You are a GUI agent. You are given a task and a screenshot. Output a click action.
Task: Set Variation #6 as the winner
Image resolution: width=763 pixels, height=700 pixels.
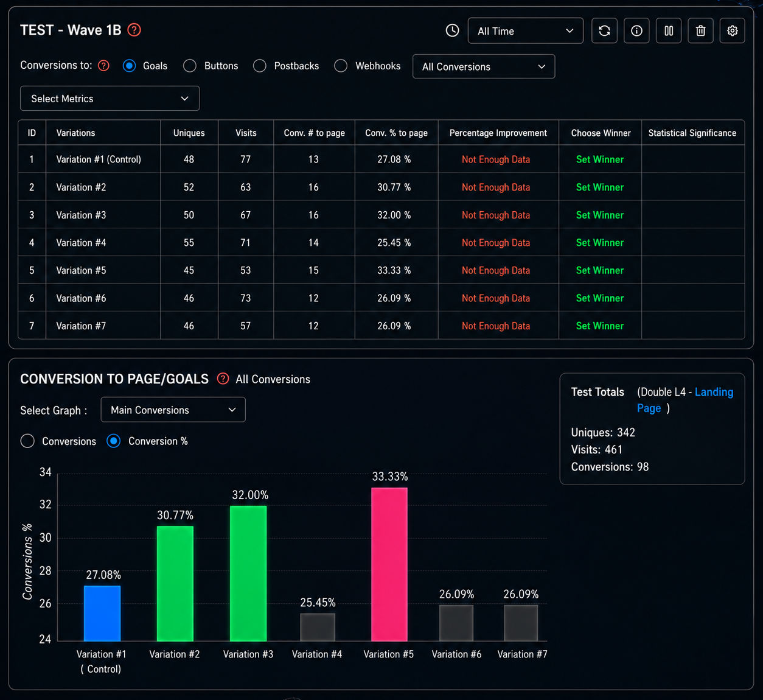pyautogui.click(x=600, y=298)
